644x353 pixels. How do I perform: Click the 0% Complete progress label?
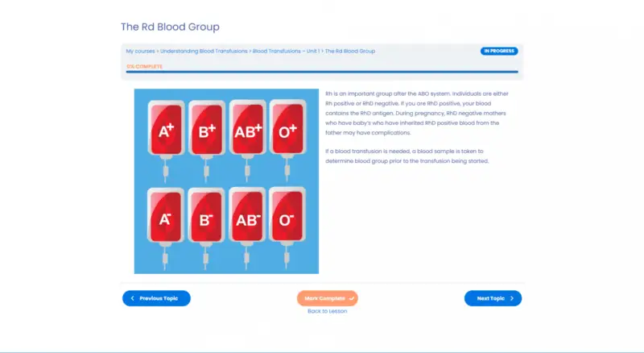pyautogui.click(x=144, y=66)
